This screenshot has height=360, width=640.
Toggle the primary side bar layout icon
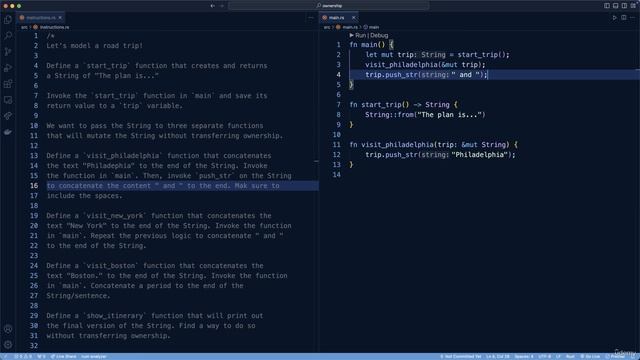point(607,6)
